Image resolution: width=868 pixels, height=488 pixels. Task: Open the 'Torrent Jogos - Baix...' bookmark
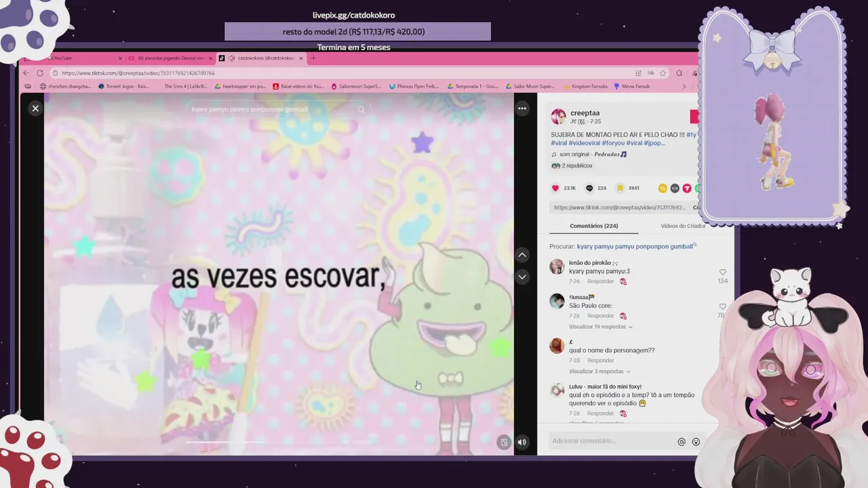point(124,87)
